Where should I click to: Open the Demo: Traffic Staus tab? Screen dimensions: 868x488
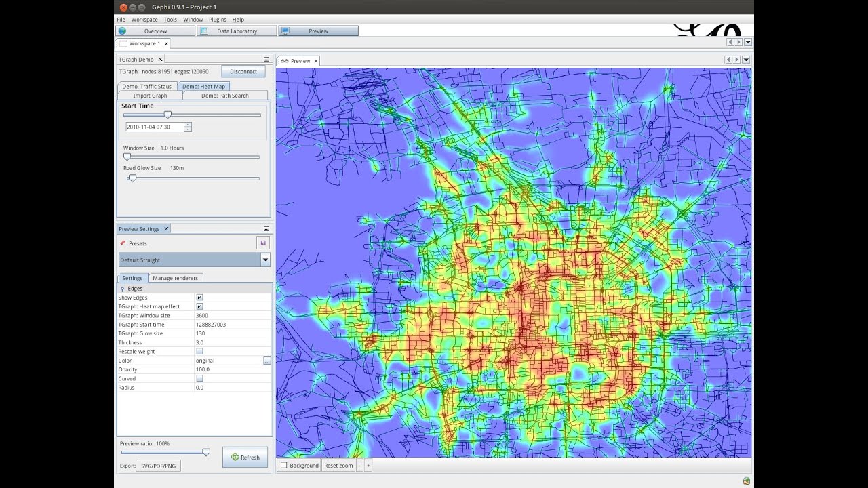point(147,87)
